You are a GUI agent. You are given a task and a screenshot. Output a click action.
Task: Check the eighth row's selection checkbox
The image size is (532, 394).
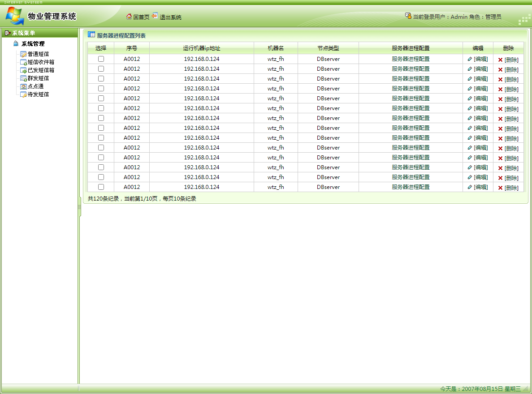101,128
